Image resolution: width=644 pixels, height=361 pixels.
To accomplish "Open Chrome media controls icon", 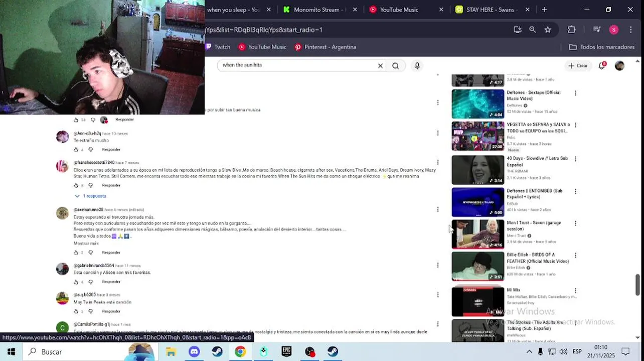I will pyautogui.click(x=596, y=30).
